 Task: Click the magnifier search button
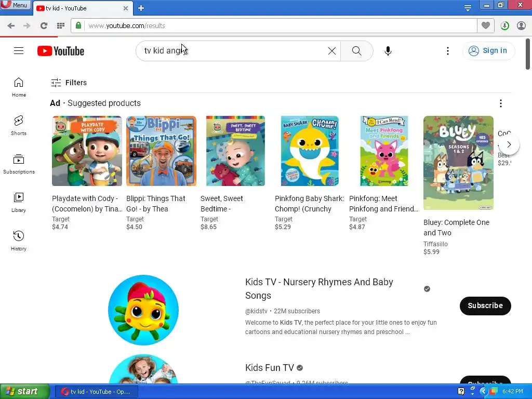point(356,51)
